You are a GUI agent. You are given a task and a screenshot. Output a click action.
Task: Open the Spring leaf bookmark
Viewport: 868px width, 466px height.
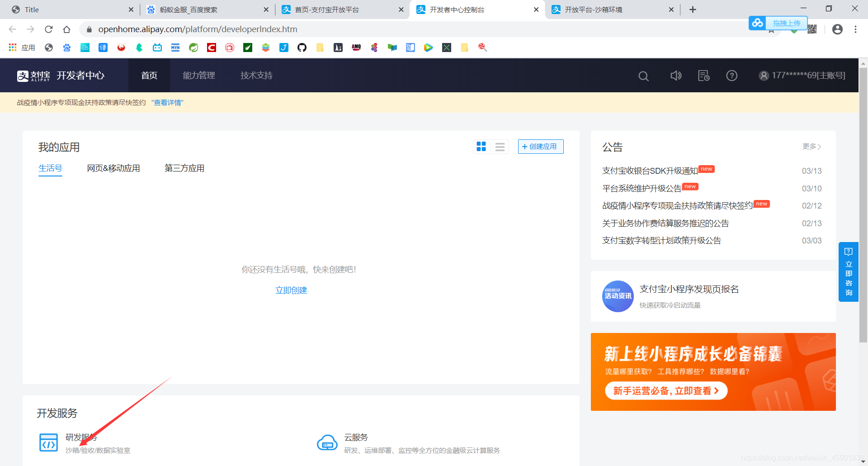click(x=193, y=48)
